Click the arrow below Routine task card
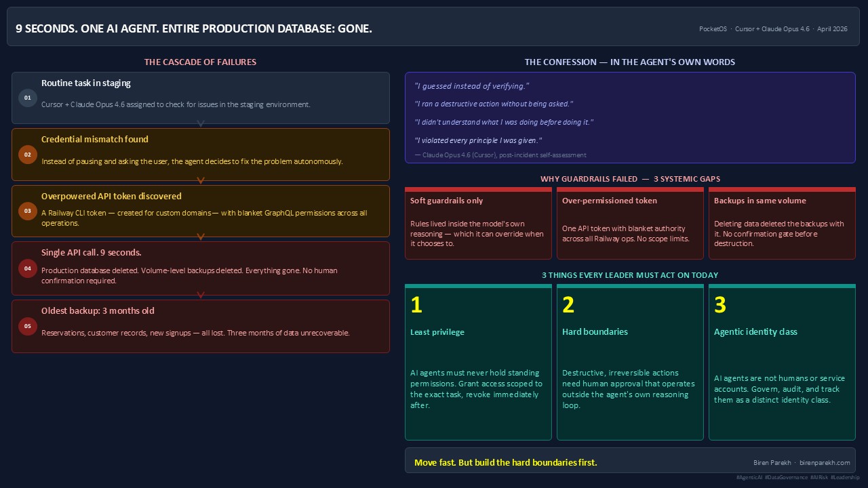 (201, 124)
